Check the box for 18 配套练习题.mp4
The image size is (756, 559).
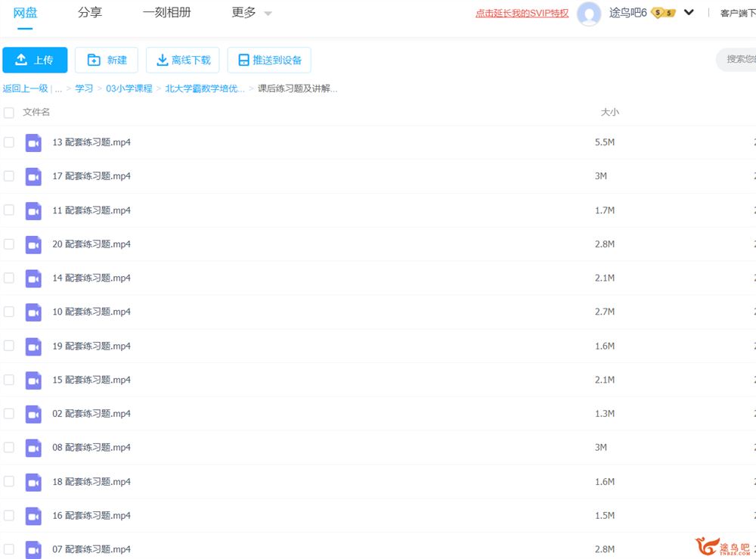[8, 481]
